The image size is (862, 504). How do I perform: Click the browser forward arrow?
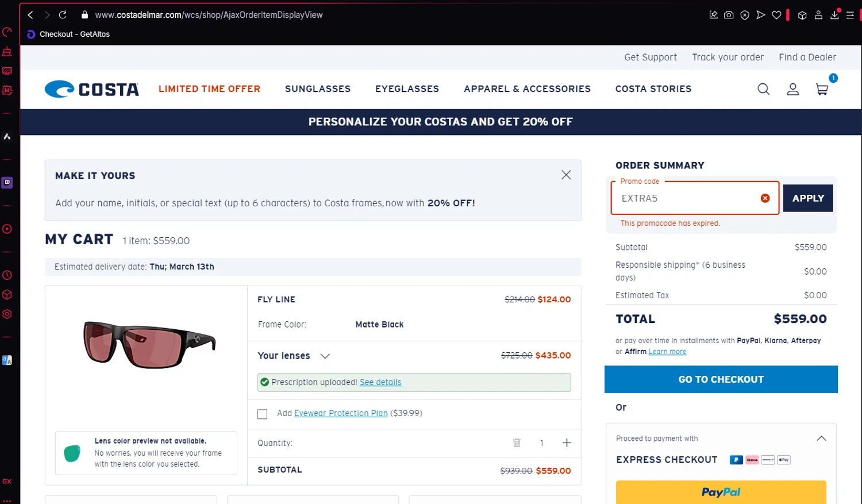[47, 15]
